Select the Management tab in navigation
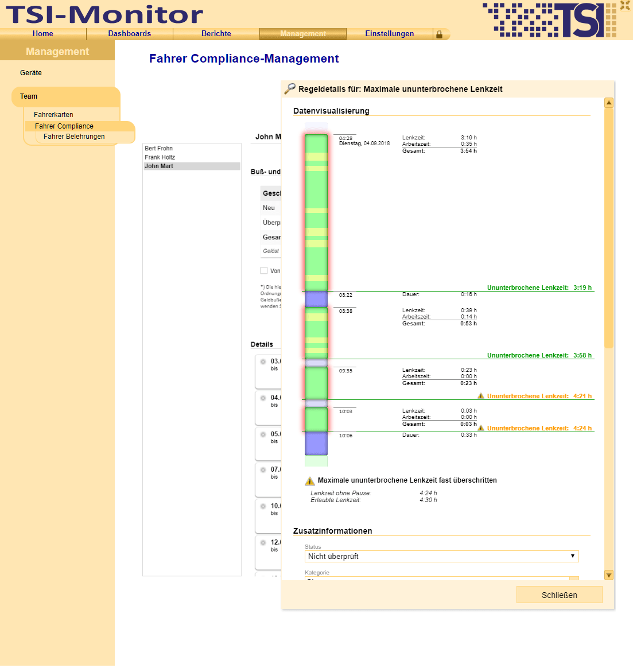Screen dimensions: 633x672 click(x=303, y=33)
